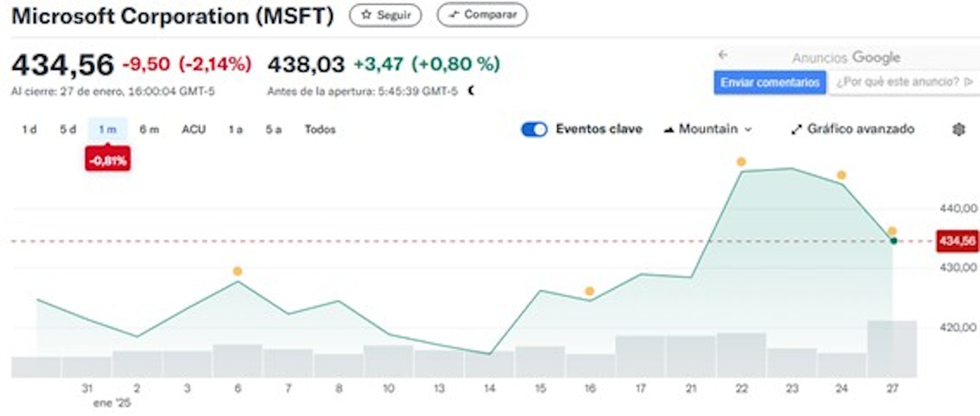
Task: Show Todos full history range
Action: 320,129
